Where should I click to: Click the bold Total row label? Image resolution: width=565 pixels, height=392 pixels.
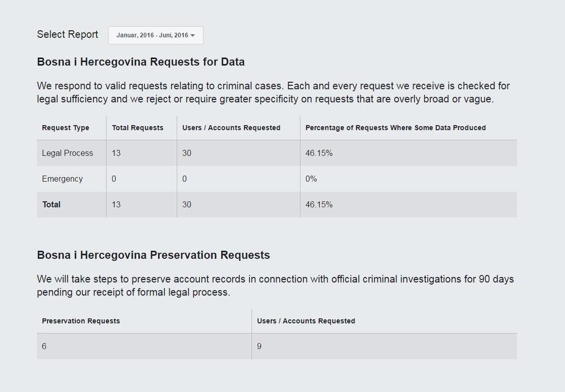point(51,205)
